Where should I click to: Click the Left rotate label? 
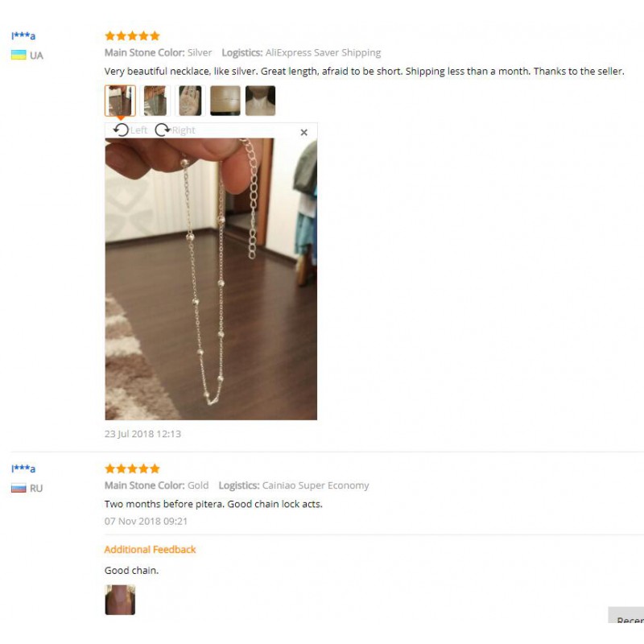click(x=138, y=130)
